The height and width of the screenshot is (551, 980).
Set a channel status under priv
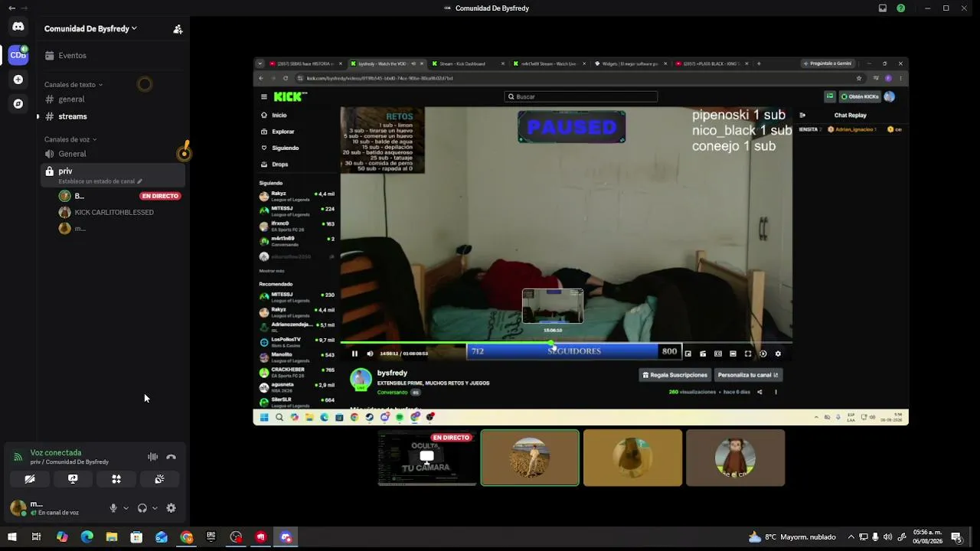[100, 181]
